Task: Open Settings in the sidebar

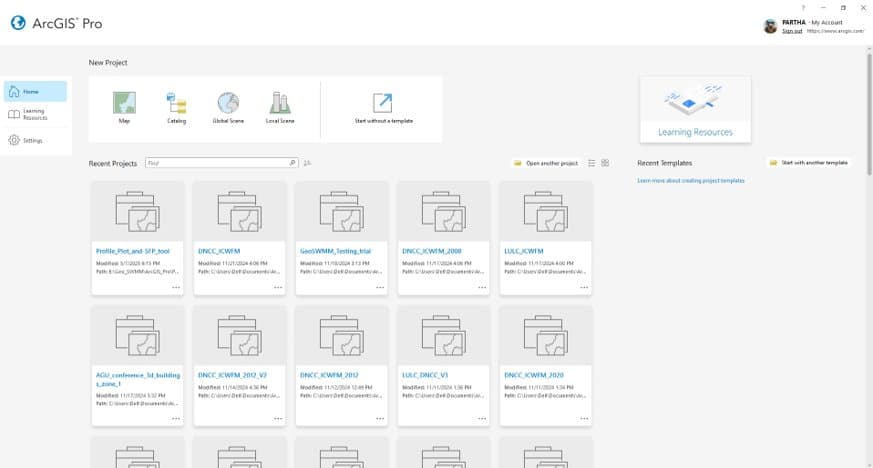Action: pyautogui.click(x=35, y=140)
